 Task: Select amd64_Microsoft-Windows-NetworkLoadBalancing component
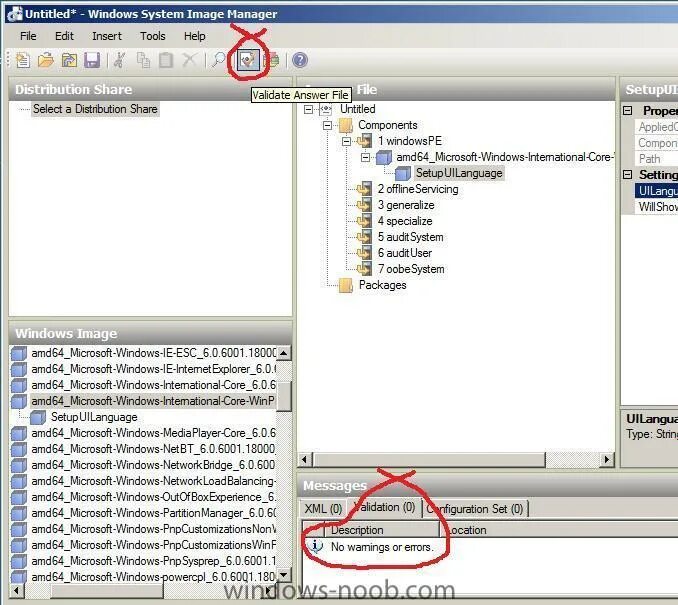(x=153, y=481)
